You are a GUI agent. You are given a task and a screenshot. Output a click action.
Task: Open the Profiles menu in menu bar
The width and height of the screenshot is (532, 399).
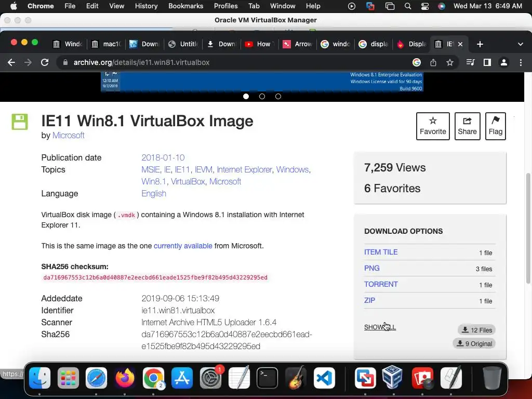click(225, 6)
